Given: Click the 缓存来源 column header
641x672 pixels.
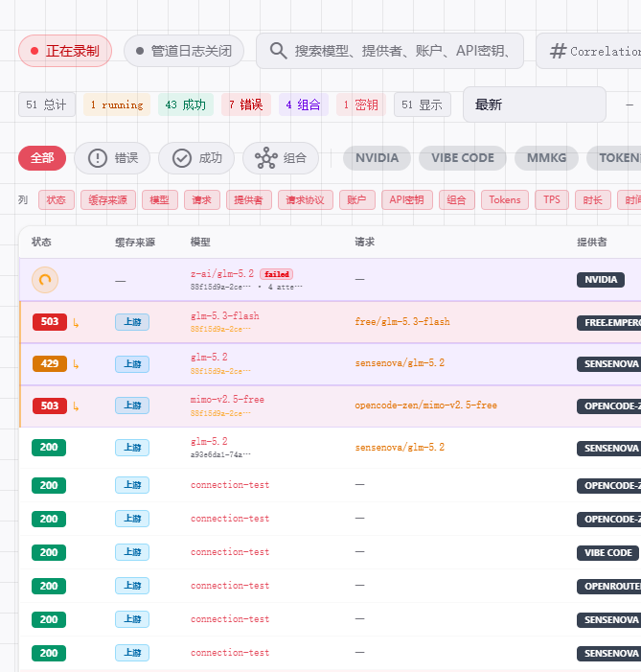Looking at the screenshot, I should [135, 243].
